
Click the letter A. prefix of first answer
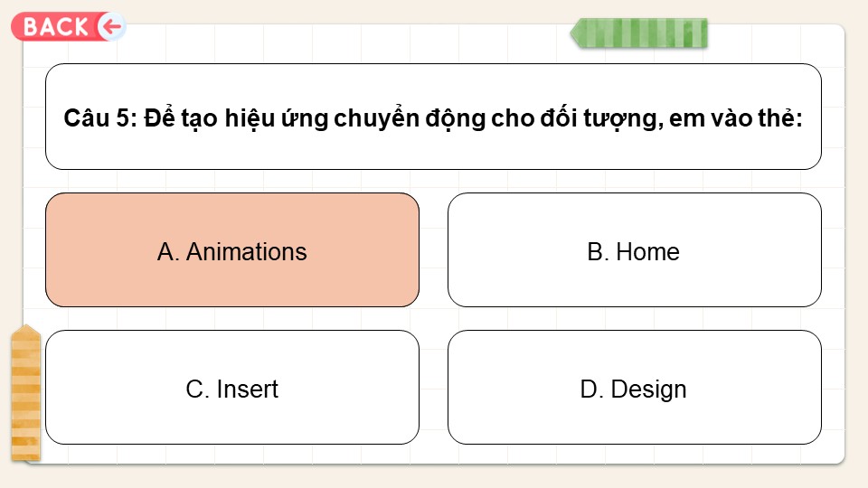(168, 252)
